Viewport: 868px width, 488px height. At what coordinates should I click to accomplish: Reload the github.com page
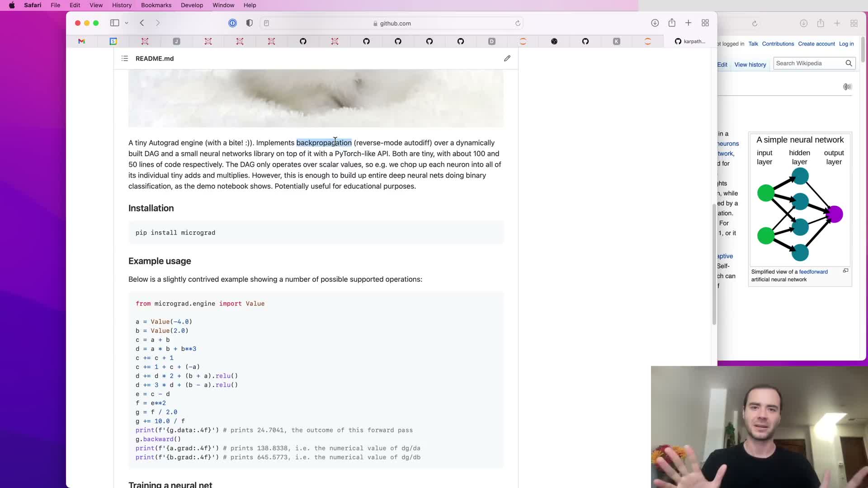point(518,23)
